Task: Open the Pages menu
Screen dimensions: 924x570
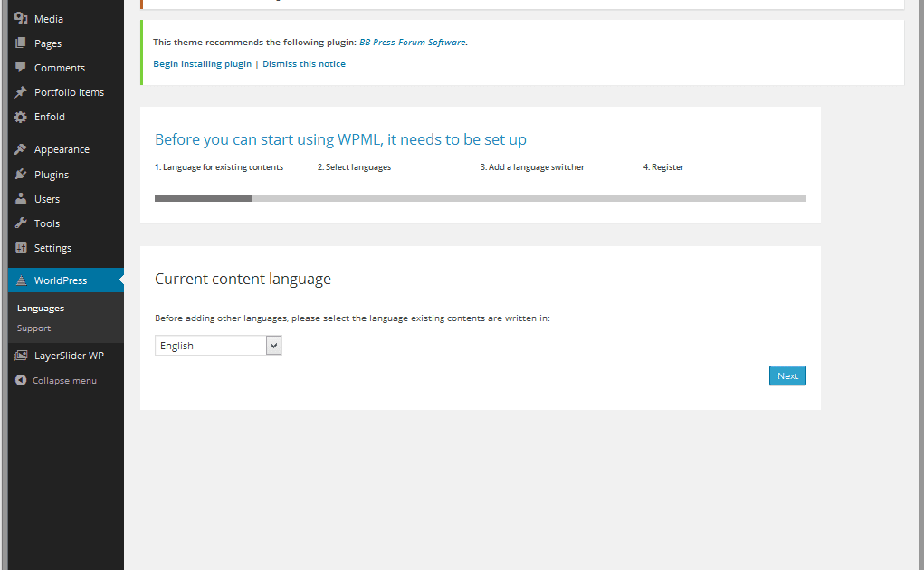Action: 48,43
